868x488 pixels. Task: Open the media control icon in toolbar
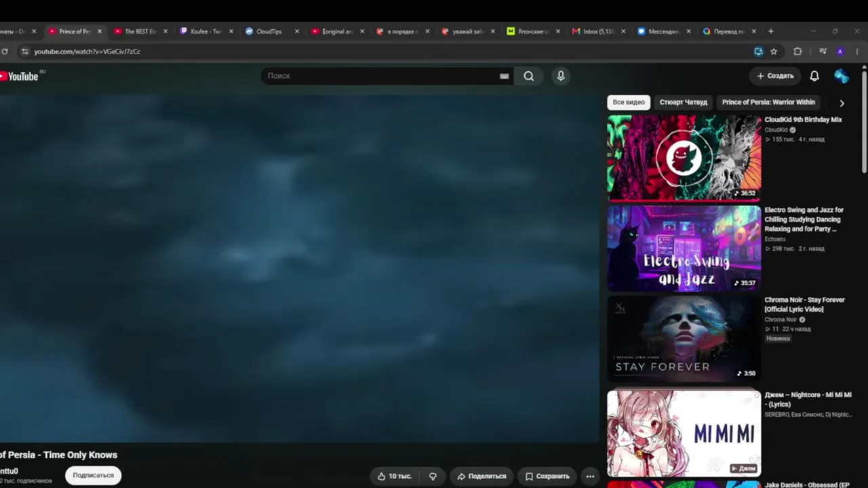(x=823, y=52)
